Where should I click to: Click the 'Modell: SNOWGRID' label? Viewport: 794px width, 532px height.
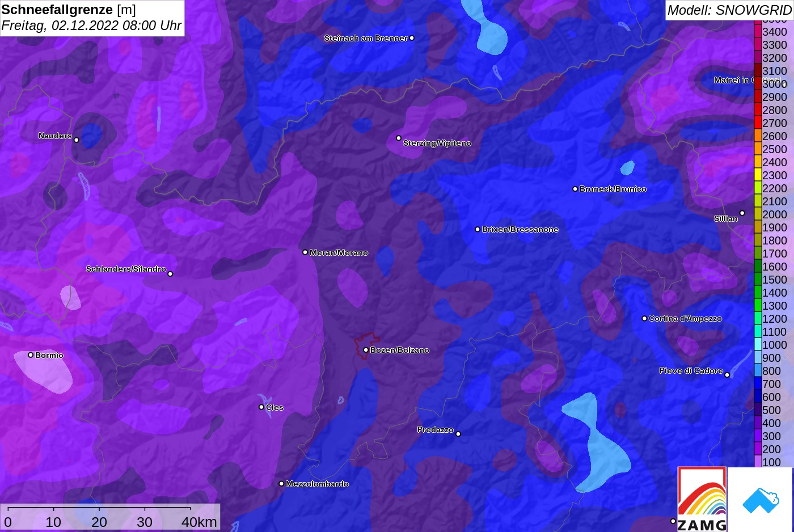[729, 10]
